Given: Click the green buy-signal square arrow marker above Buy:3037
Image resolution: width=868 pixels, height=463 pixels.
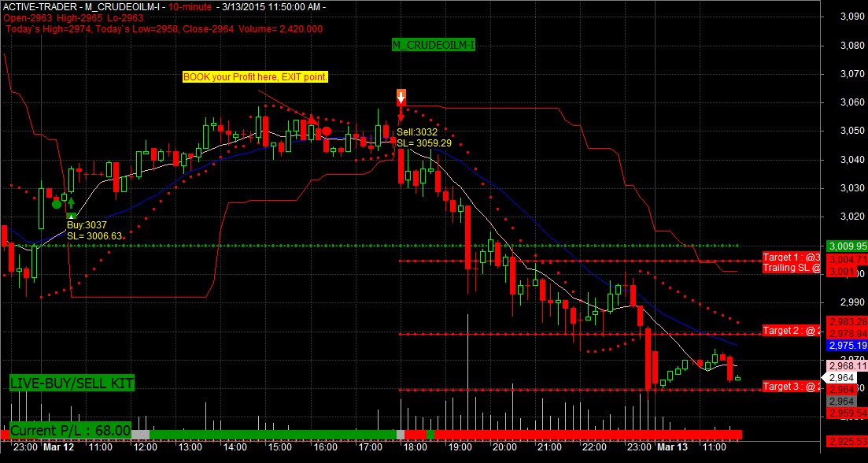Looking at the screenshot, I should [x=71, y=217].
